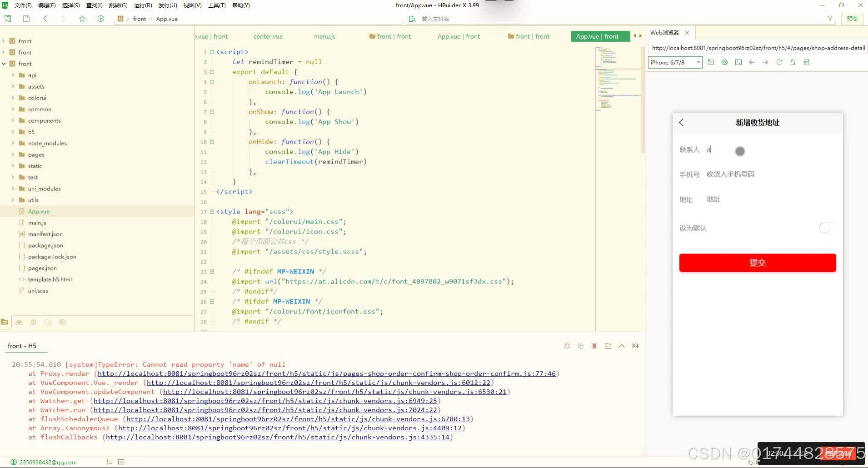The image size is (868, 468).
Task: Open the 工具(T) menu
Action: coord(217,5)
